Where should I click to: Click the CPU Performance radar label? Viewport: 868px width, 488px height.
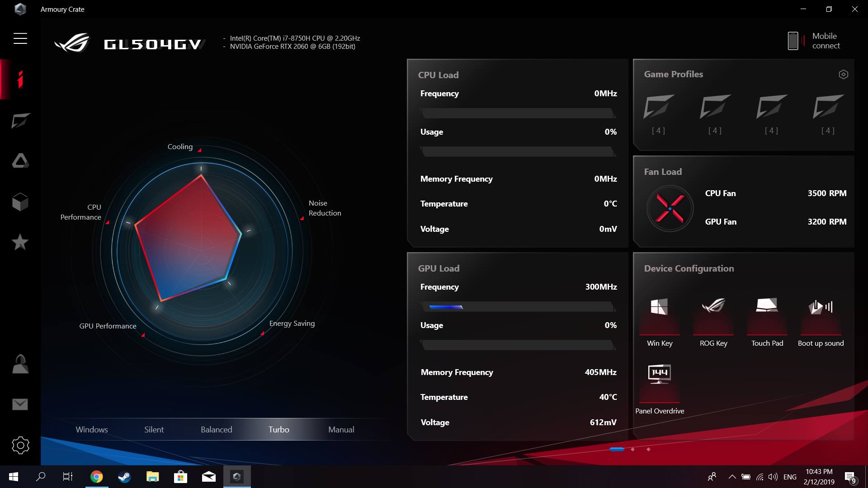(81, 212)
